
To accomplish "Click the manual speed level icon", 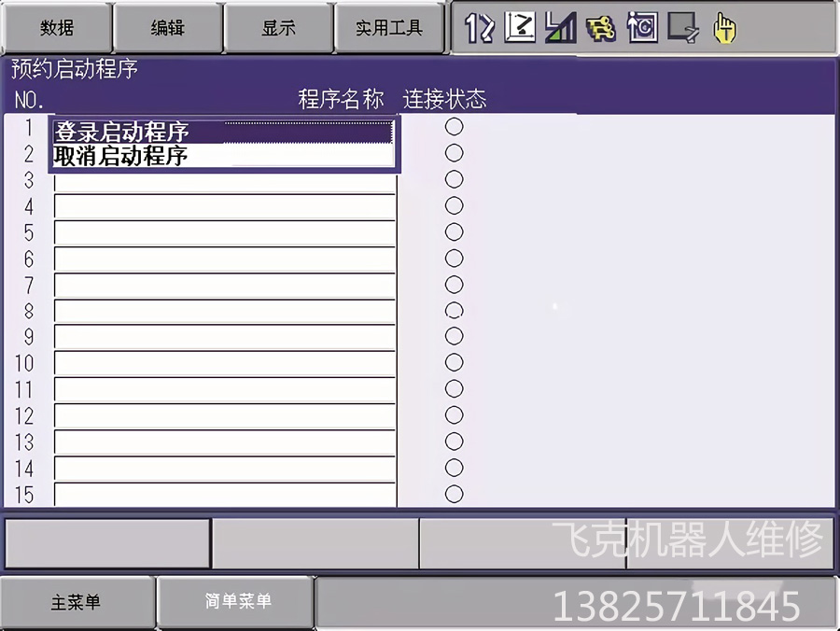I will tap(560, 27).
